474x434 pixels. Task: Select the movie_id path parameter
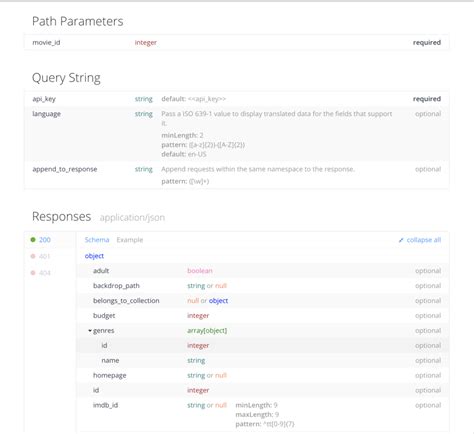(46, 42)
